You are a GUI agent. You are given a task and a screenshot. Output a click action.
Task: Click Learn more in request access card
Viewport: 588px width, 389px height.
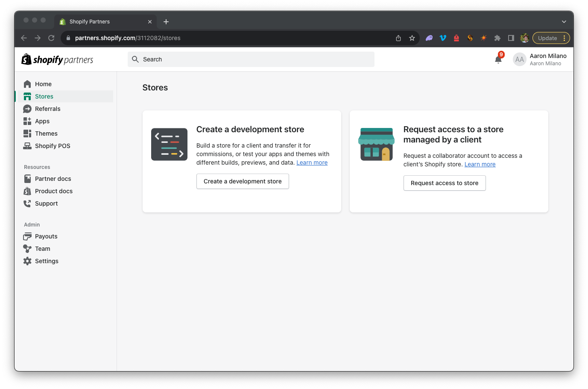[x=480, y=164]
